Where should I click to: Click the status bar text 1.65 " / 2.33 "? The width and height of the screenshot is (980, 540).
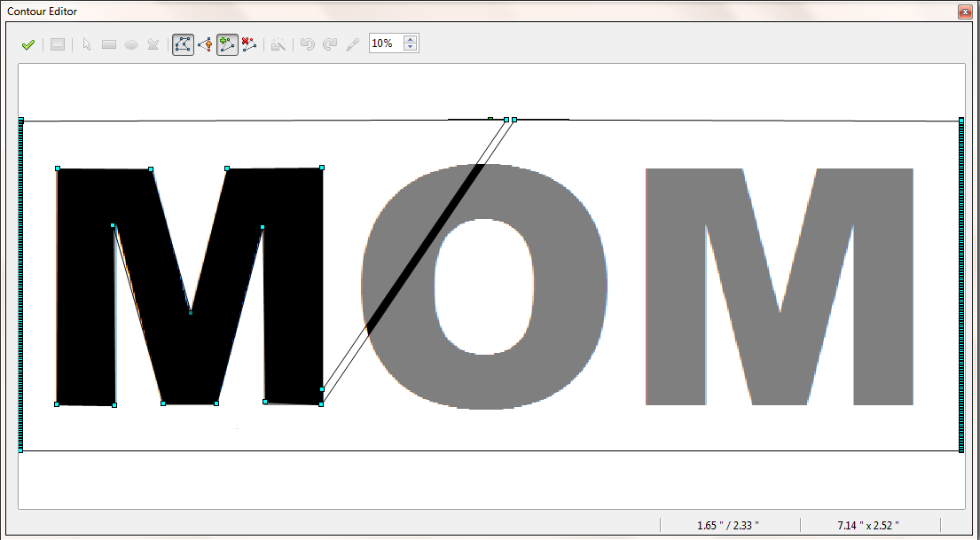click(x=727, y=525)
